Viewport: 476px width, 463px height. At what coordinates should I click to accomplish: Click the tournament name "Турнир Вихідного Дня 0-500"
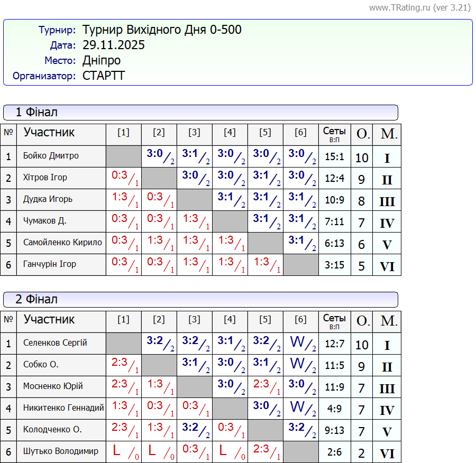coord(162,30)
